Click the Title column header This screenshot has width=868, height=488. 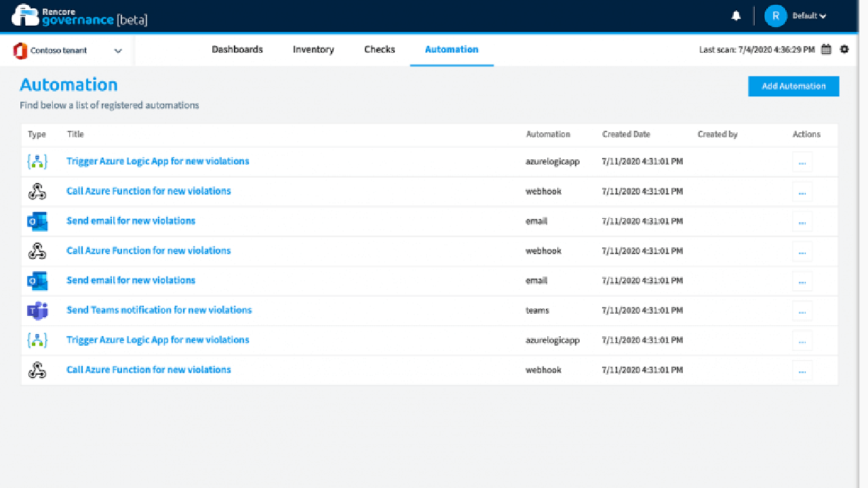(x=75, y=134)
